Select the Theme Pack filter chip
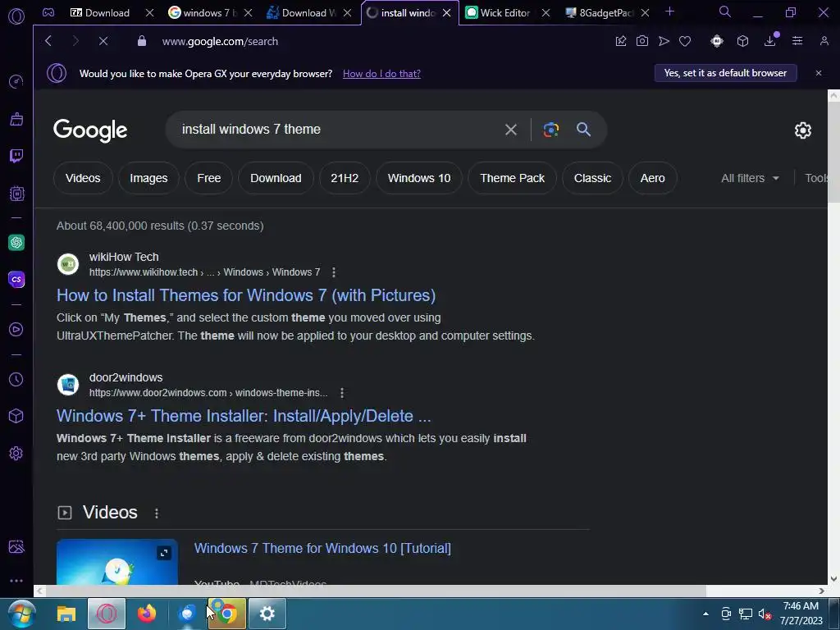The image size is (840, 630). [512, 178]
